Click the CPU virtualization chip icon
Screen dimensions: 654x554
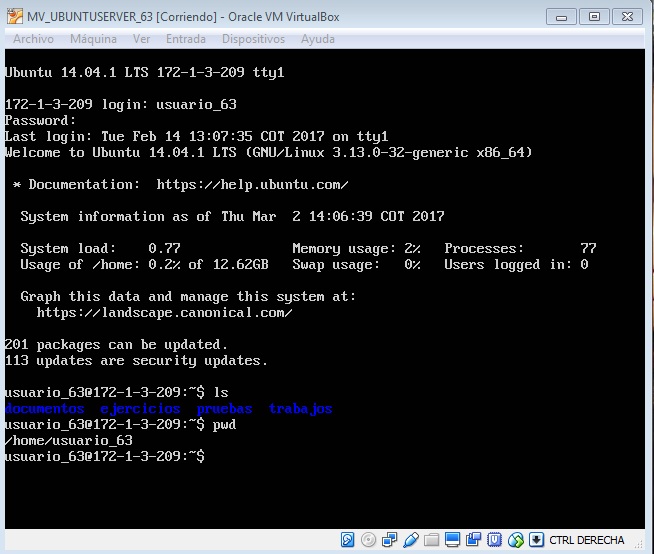494,540
